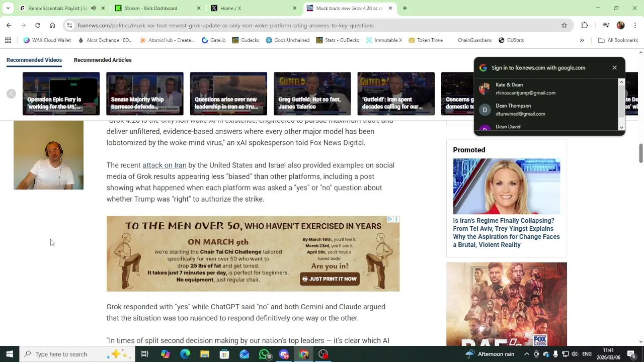The height and width of the screenshot is (362, 644).
Task: Open Stats - GUDecks bookmark
Action: (x=338, y=40)
